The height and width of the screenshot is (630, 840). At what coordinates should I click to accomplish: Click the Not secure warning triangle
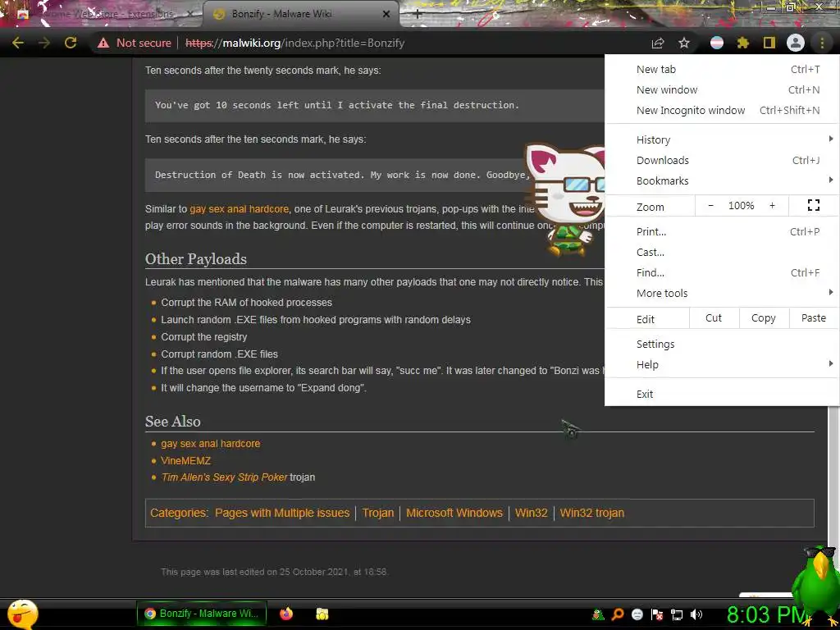[x=103, y=43]
